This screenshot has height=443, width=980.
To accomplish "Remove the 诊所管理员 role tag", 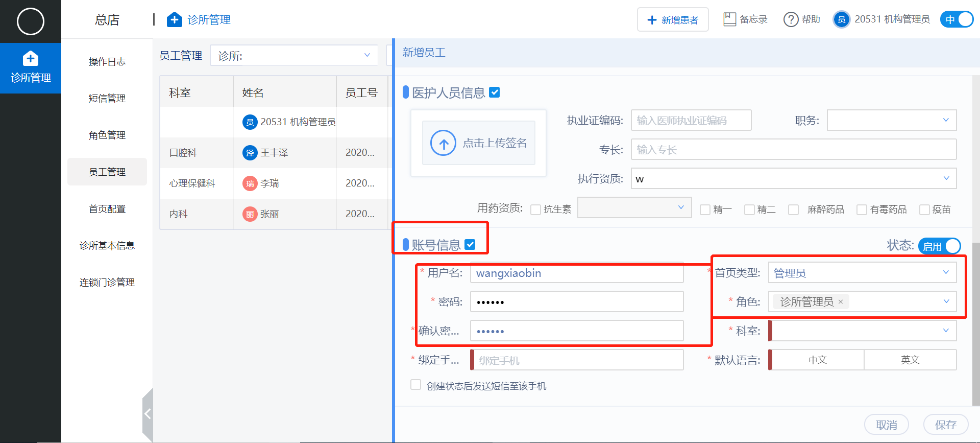I will [x=841, y=302].
